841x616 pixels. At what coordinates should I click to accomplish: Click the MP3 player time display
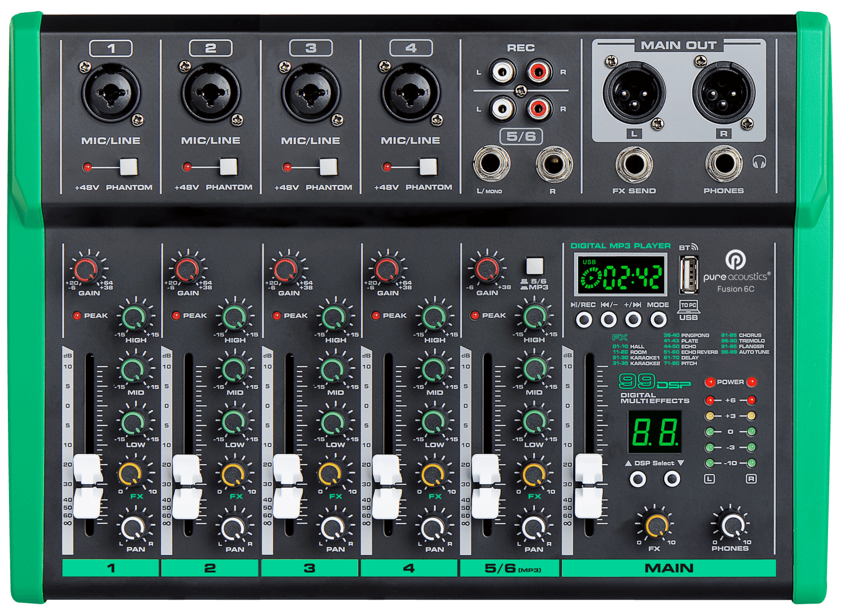(x=621, y=275)
